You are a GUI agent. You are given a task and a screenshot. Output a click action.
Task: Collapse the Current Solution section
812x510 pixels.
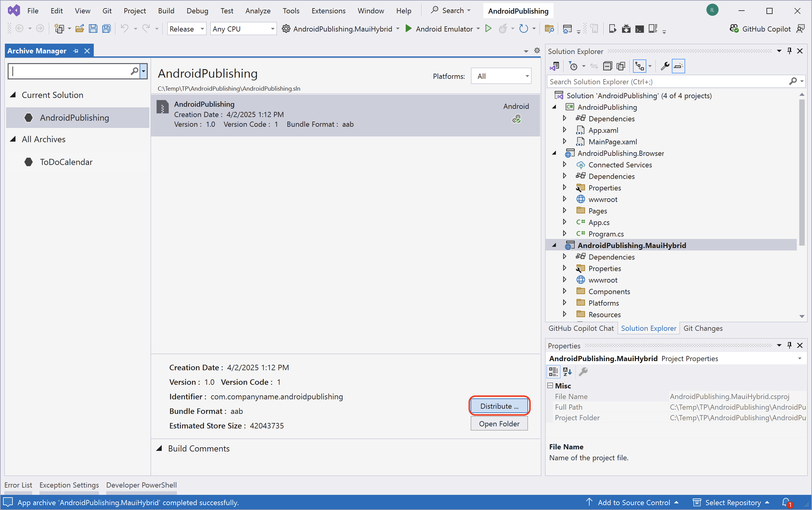point(13,95)
